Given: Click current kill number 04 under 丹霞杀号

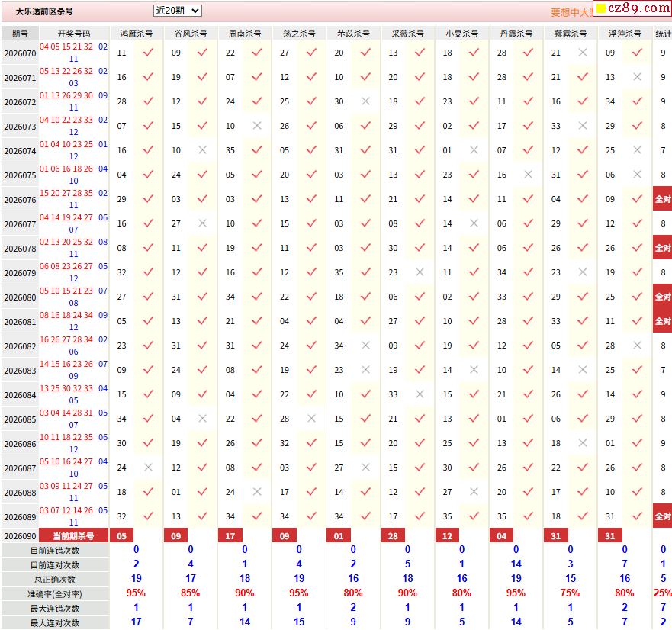Looking at the screenshot, I should [501, 535].
